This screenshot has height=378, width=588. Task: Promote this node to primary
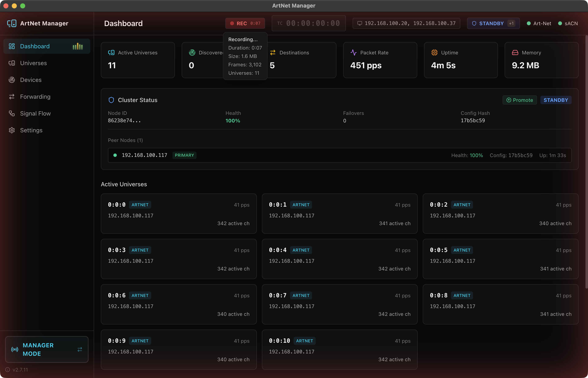tap(520, 100)
